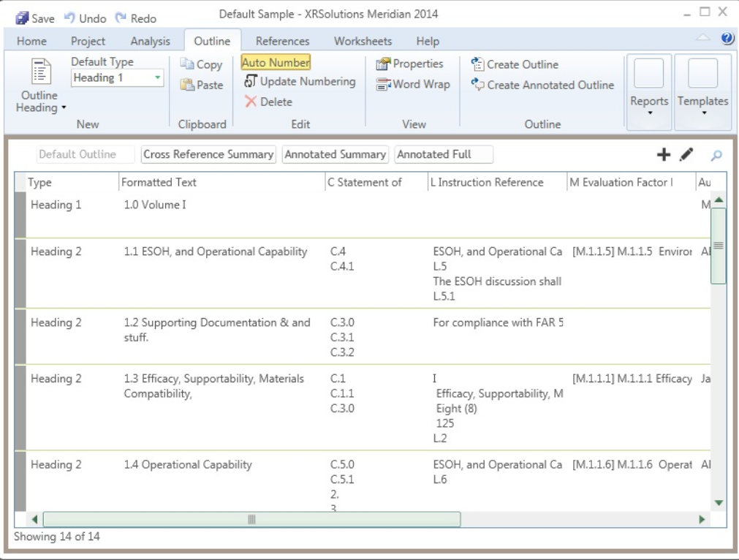
Task: Open the Worksheets ribbon tab
Action: (x=362, y=41)
